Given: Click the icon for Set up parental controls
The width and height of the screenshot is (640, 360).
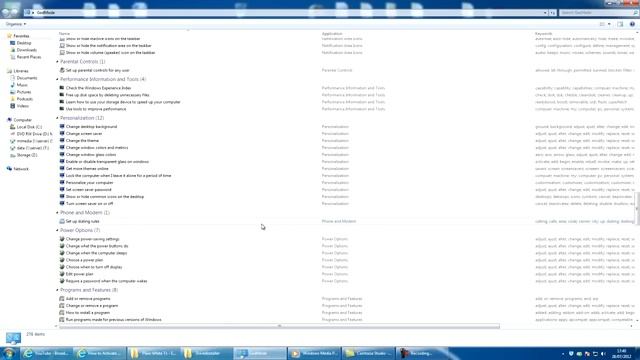Looking at the screenshot, I should click(x=62, y=70).
